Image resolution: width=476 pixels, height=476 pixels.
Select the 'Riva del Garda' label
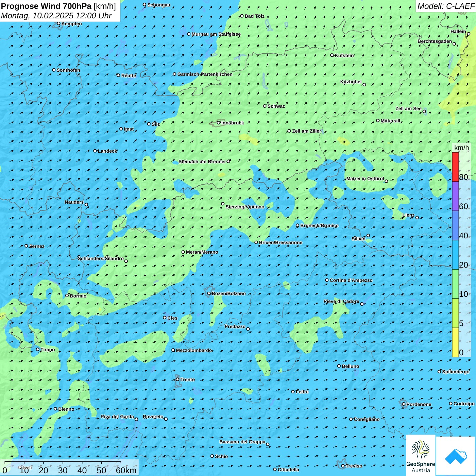(x=117, y=417)
